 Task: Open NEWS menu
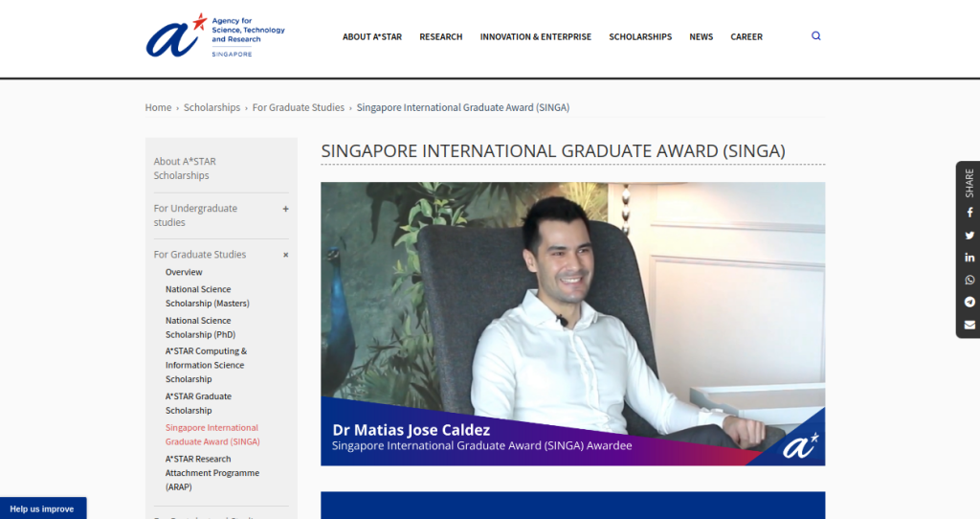tap(701, 37)
